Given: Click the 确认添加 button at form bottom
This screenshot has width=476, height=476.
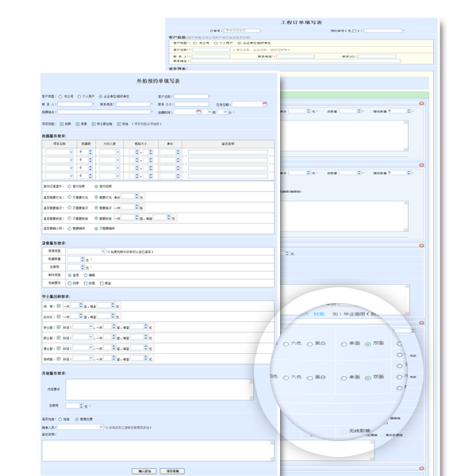Looking at the screenshot, I should coord(146,470).
